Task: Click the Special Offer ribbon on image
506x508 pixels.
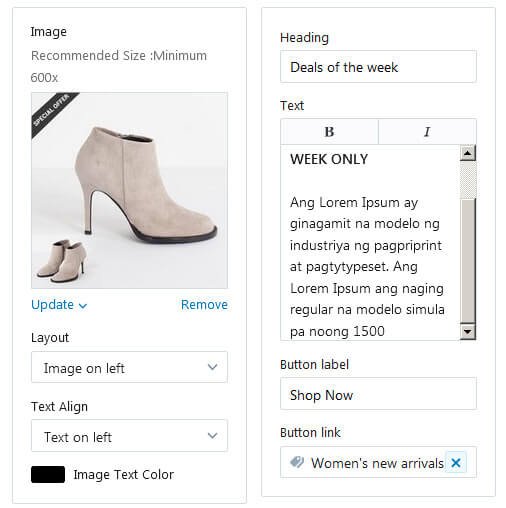Action: pos(52,111)
